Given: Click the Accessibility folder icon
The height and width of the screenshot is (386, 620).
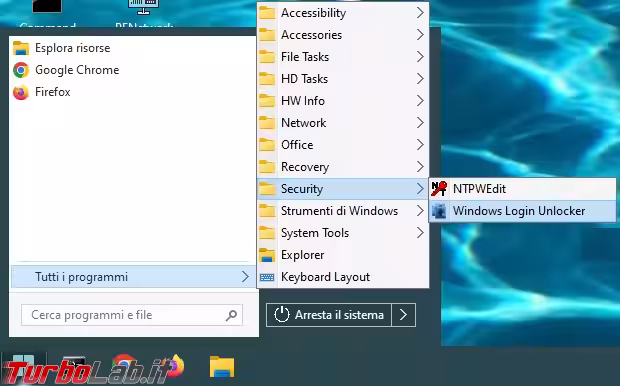Looking at the screenshot, I should pyautogui.click(x=267, y=13).
